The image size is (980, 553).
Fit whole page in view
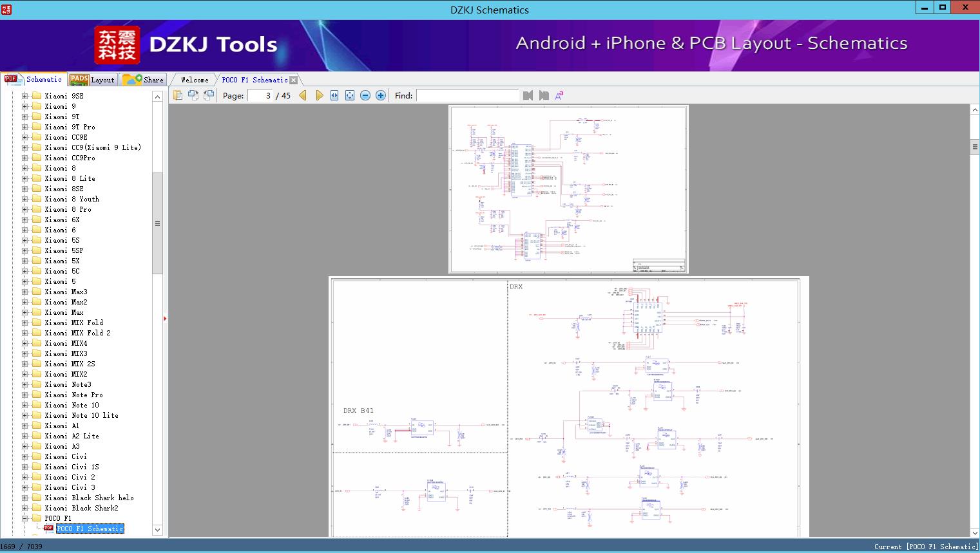pos(350,95)
